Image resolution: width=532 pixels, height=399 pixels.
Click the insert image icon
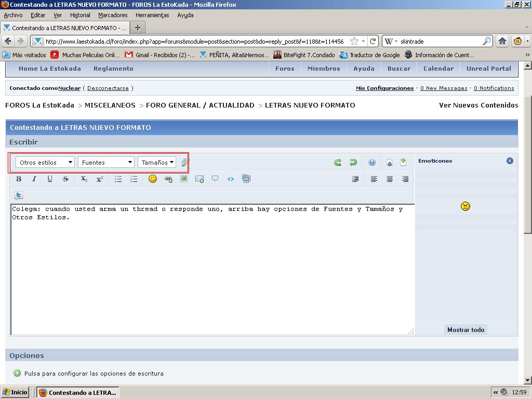(x=184, y=179)
